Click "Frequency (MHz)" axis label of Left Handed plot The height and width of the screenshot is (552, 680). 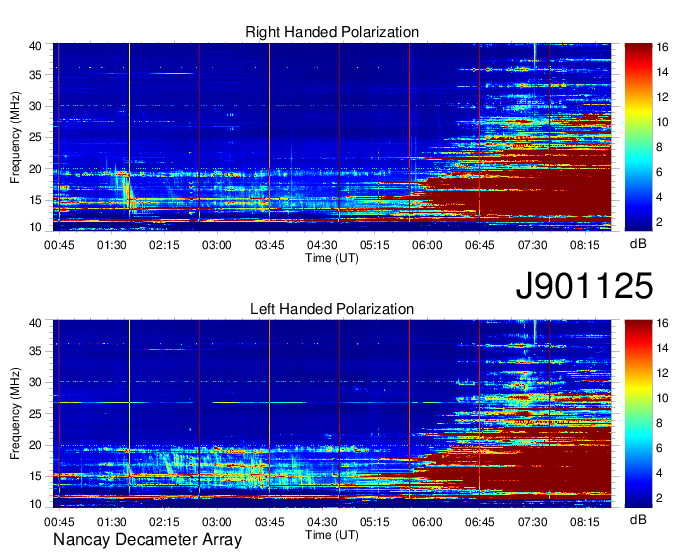tap(15, 414)
